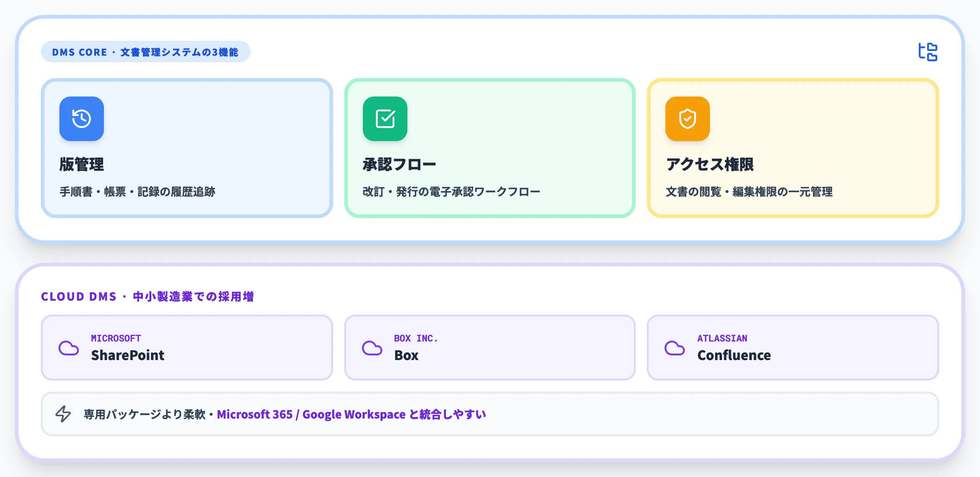Click the lightning bolt icon in note
This screenshot has width=980, height=477.
tap(63, 414)
